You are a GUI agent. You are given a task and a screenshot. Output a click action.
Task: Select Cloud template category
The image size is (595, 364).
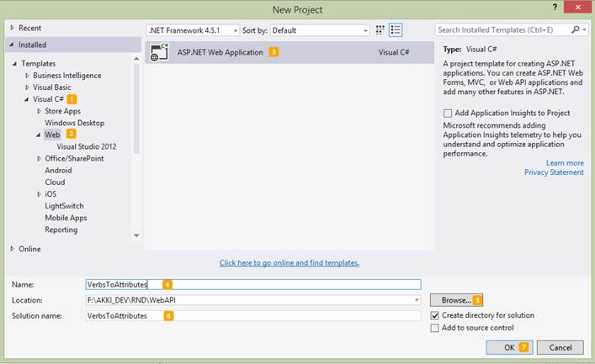55,182
